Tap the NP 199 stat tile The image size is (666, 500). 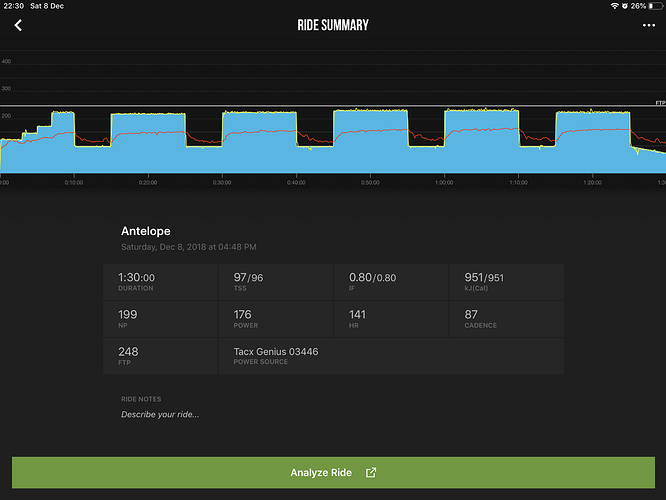pos(160,319)
